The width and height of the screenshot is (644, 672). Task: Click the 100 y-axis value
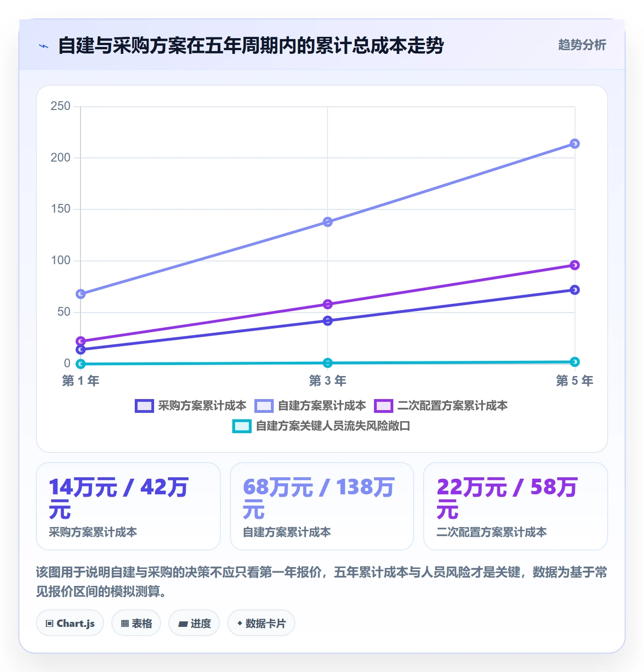[60, 261]
